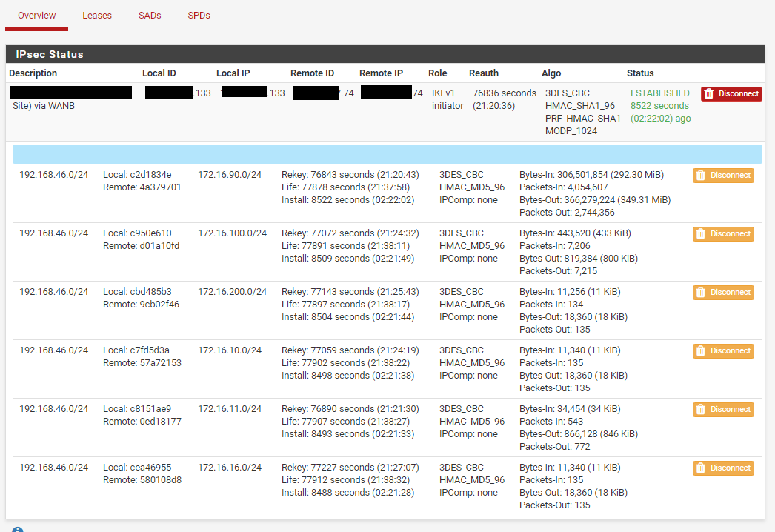Open the info icon below the status table
The width and height of the screenshot is (775, 532).
pyautogui.click(x=17, y=528)
